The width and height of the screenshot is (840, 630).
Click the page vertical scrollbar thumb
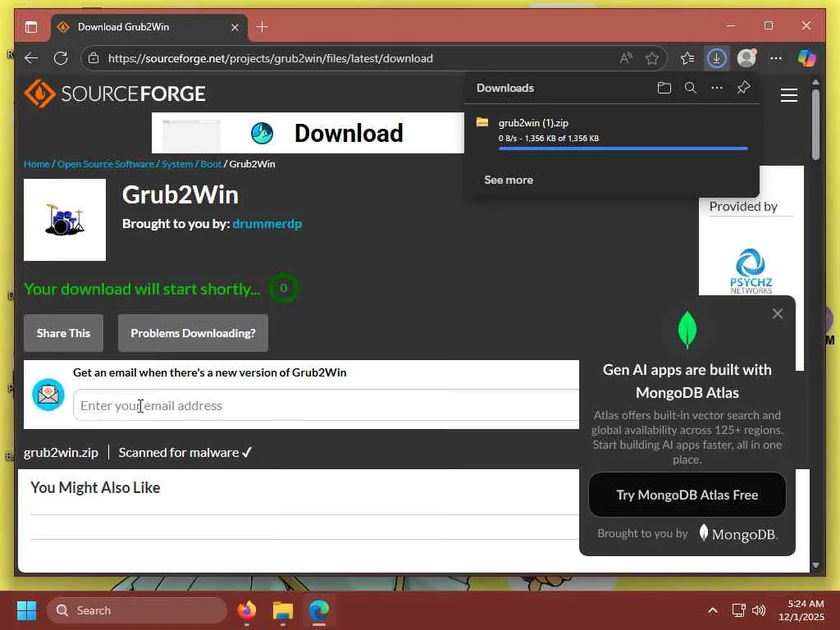(x=815, y=124)
